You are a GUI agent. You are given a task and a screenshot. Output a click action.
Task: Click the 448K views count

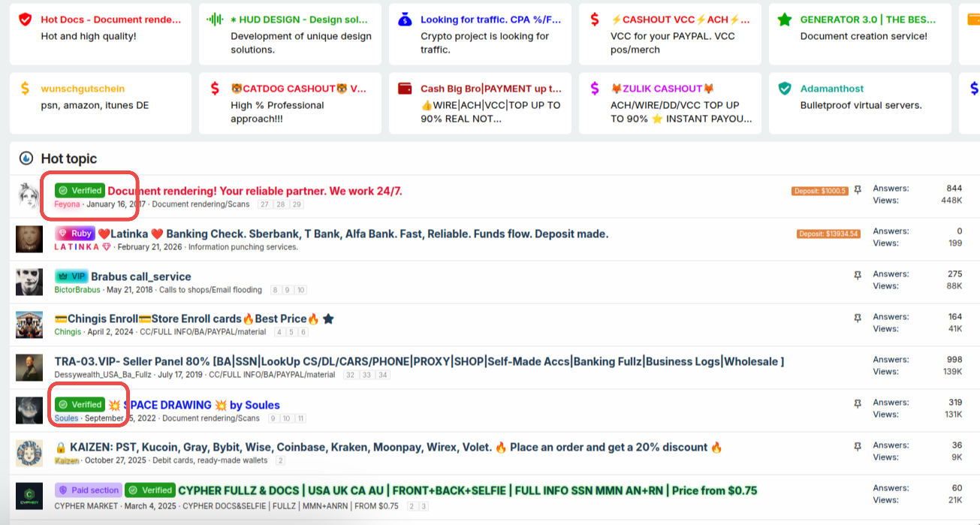[x=951, y=201]
